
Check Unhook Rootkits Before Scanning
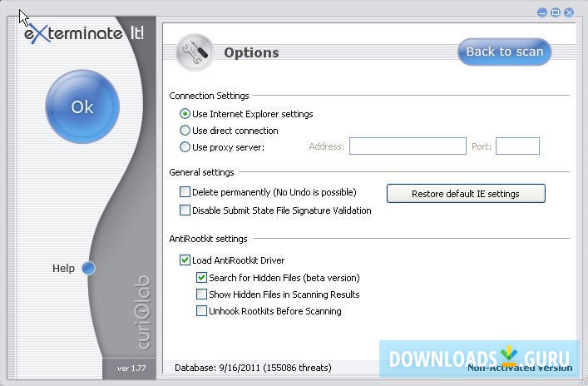click(x=201, y=311)
